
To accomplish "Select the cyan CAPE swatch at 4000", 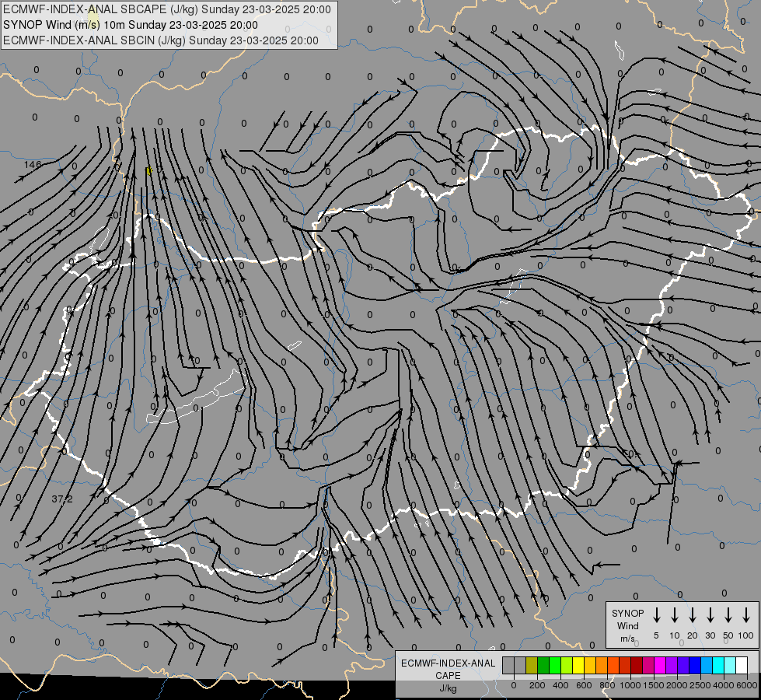I will 719,665.
